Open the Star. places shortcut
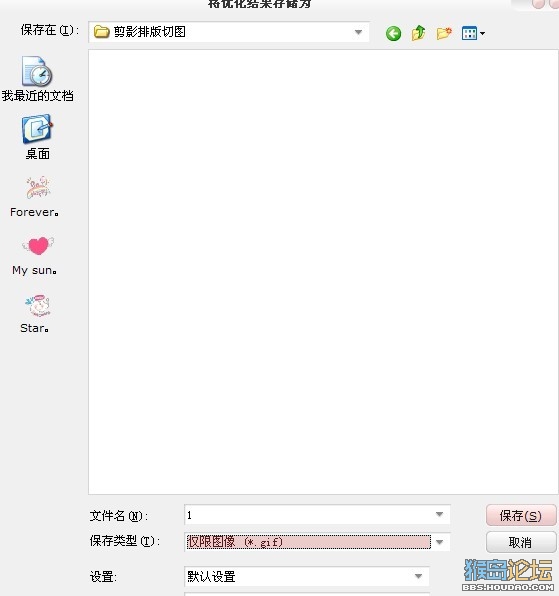This screenshot has width=559, height=596. point(35,314)
